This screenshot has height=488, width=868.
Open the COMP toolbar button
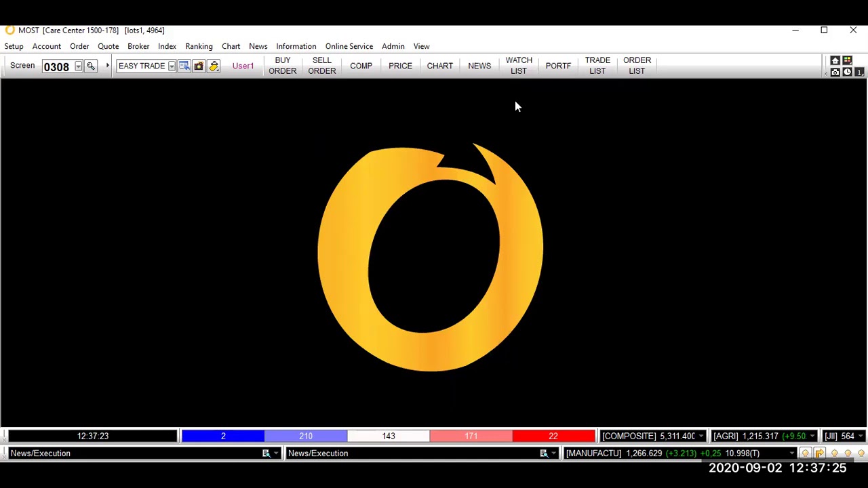point(361,66)
